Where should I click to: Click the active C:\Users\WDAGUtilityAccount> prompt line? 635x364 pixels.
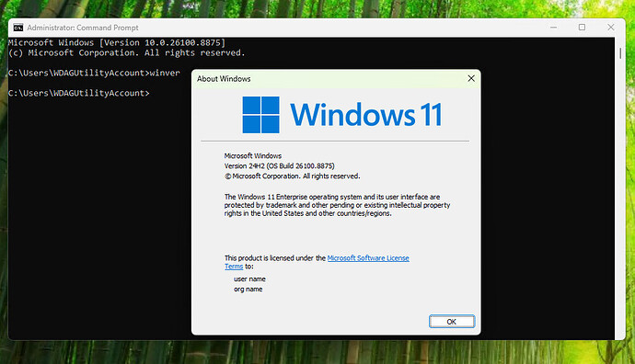(x=79, y=93)
